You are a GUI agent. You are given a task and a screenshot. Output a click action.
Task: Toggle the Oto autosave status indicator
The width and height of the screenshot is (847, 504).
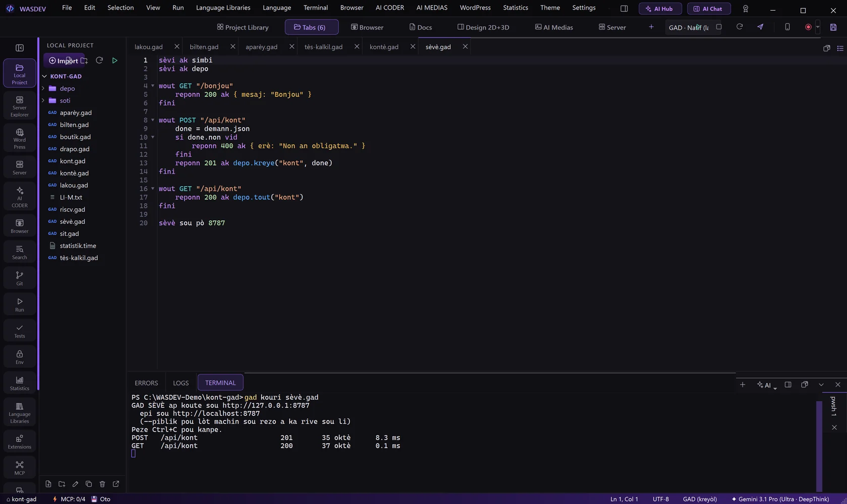(101, 499)
